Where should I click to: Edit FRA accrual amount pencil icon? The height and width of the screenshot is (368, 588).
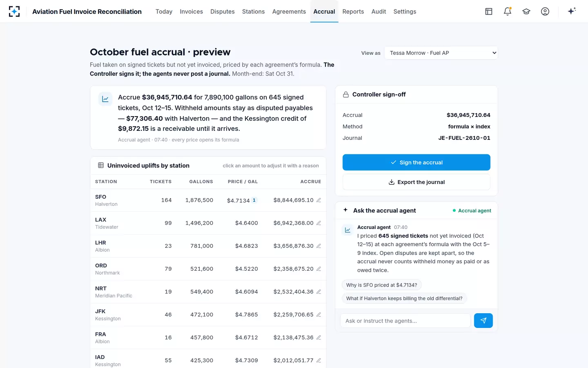[x=318, y=338]
